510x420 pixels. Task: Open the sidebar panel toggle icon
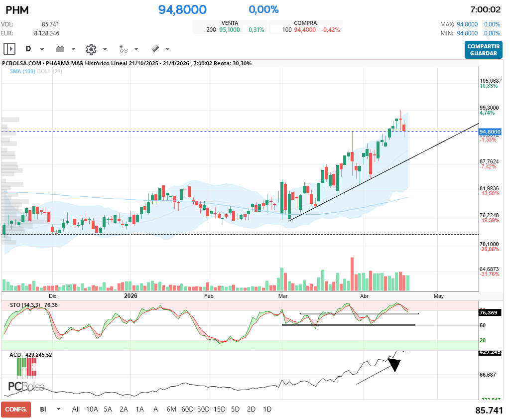click(9, 48)
